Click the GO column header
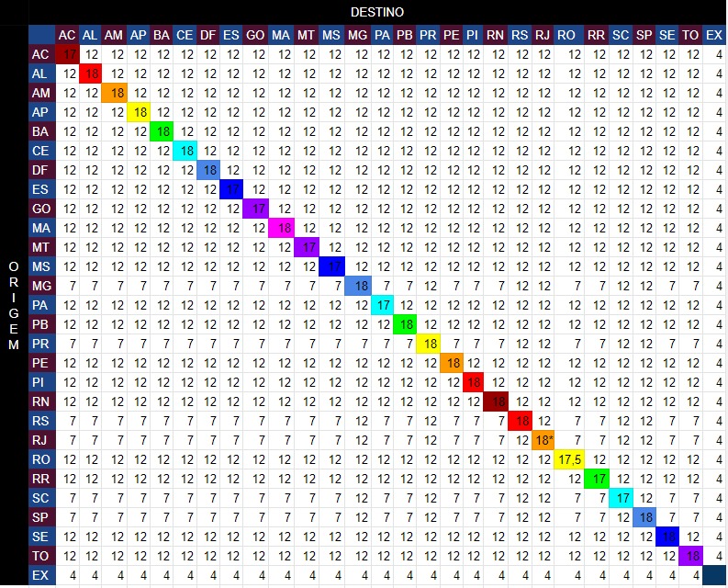Image resolution: width=728 pixels, height=588 pixels. pyautogui.click(x=255, y=35)
